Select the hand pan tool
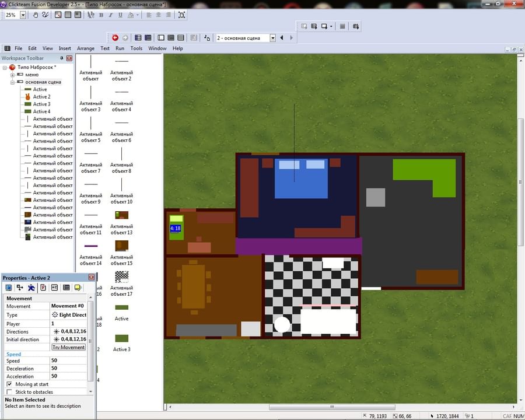 tap(35, 15)
